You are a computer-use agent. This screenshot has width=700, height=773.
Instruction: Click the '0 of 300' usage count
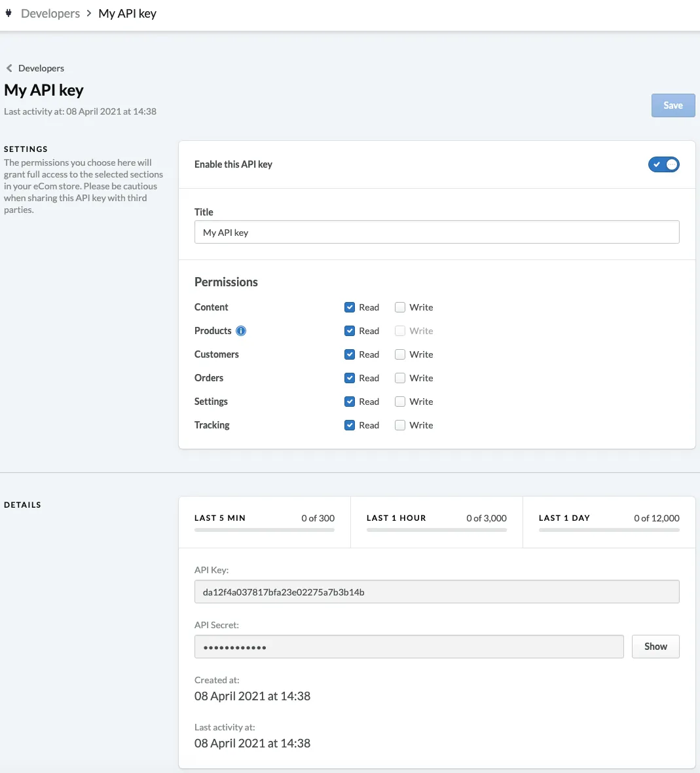(318, 518)
